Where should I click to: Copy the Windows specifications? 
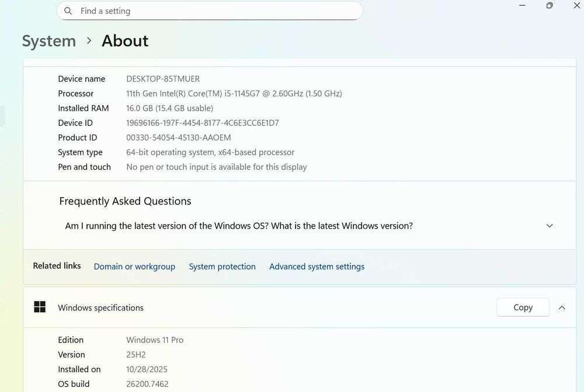pos(523,307)
